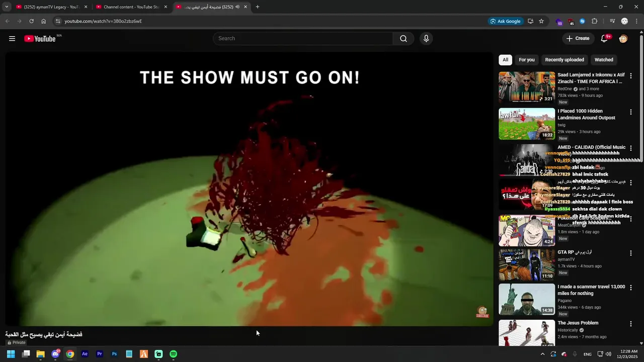Open the YouTube notifications bell
The width and height of the screenshot is (644, 362).
coord(605,39)
